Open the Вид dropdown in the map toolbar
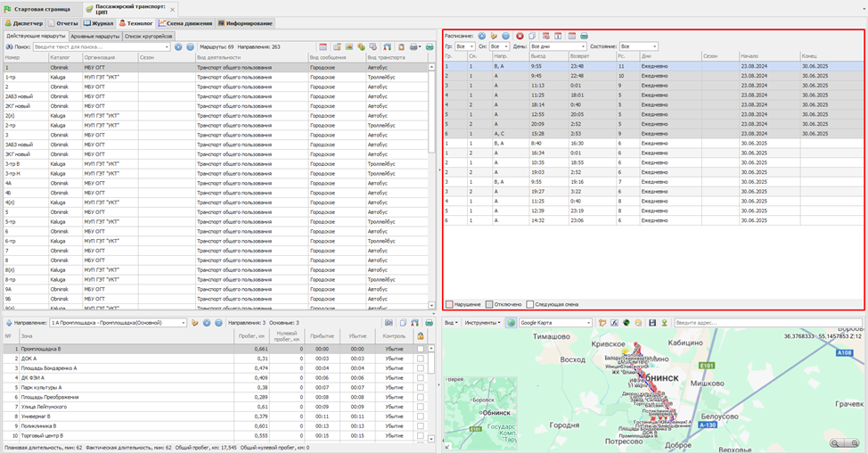Viewport: 868px width, 454px height. (x=451, y=323)
